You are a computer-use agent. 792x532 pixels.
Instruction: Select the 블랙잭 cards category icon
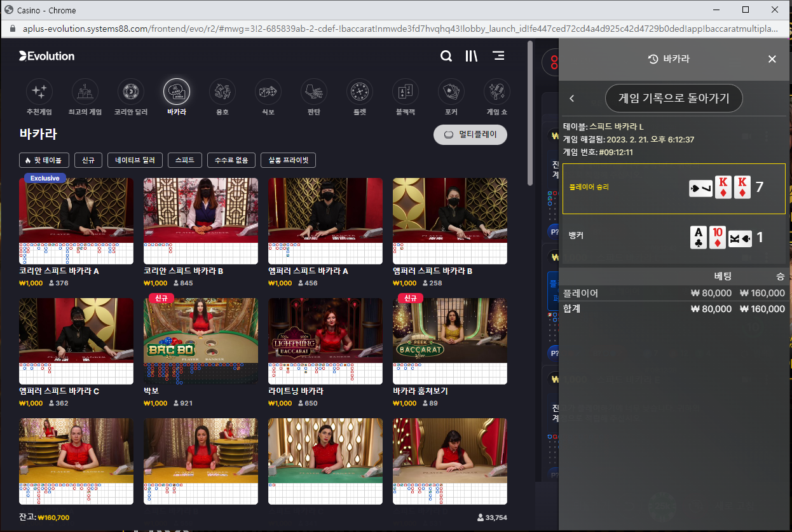[406, 92]
